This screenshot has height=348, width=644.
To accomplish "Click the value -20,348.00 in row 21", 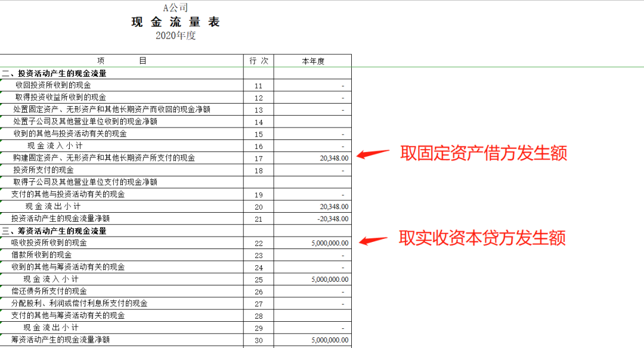I will (x=333, y=219).
